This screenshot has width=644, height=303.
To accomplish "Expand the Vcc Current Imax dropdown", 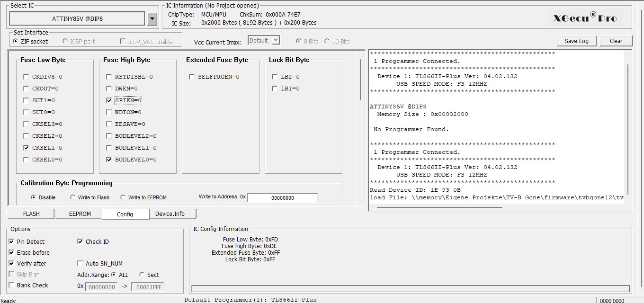I will click(276, 41).
